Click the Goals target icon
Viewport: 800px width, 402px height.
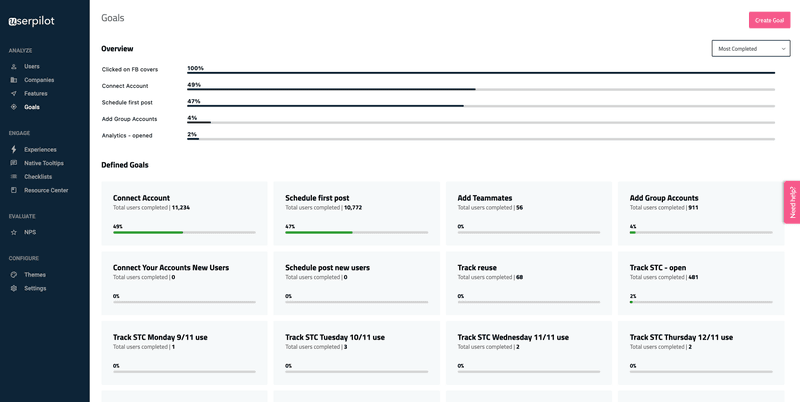tap(14, 107)
